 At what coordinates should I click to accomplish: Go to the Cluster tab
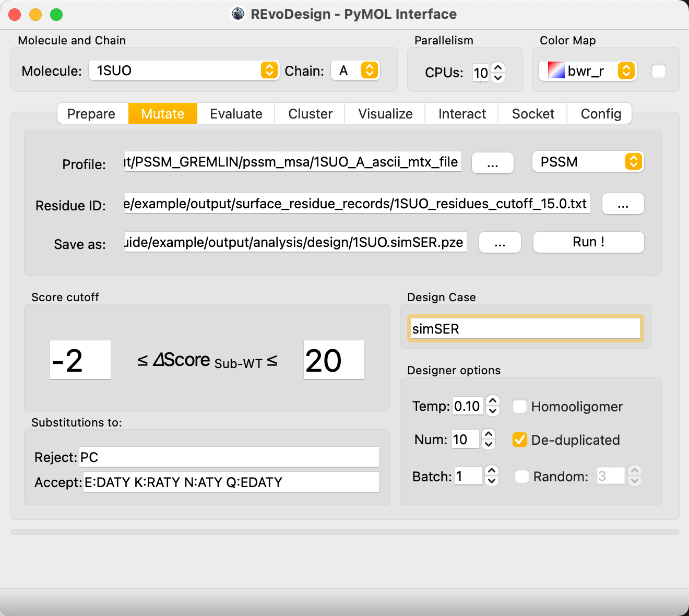(x=310, y=114)
